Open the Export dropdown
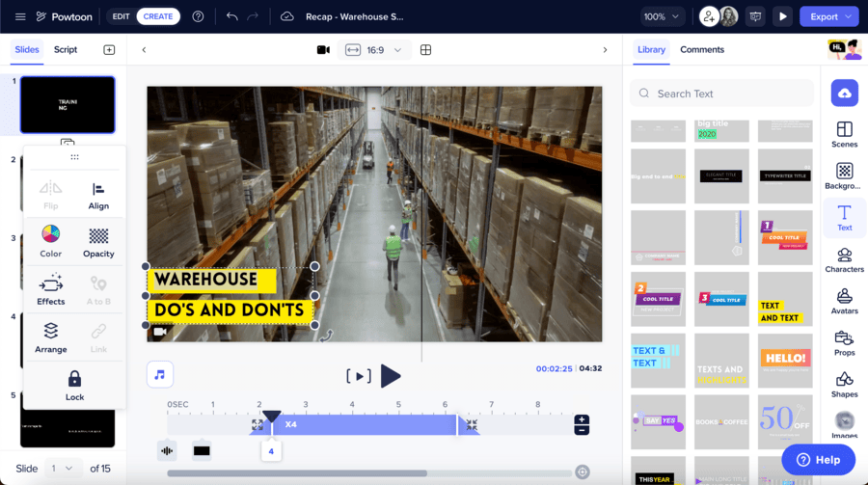This screenshot has height=485, width=868. tap(829, 16)
